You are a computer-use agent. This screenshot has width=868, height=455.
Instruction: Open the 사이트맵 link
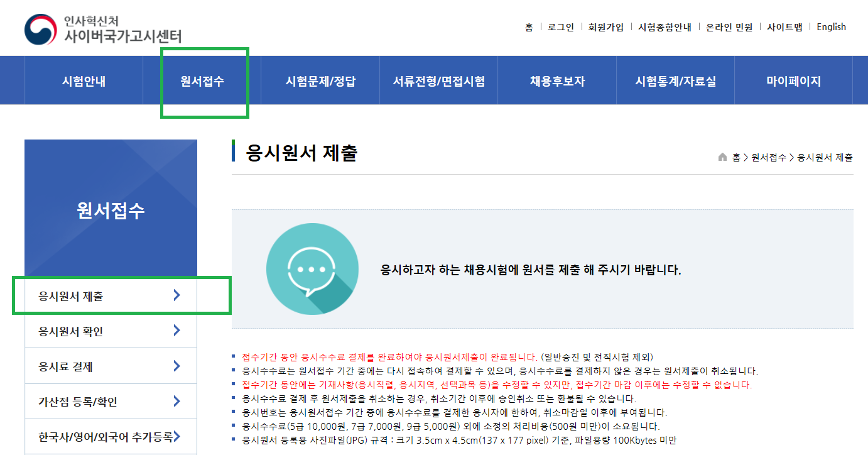(784, 27)
